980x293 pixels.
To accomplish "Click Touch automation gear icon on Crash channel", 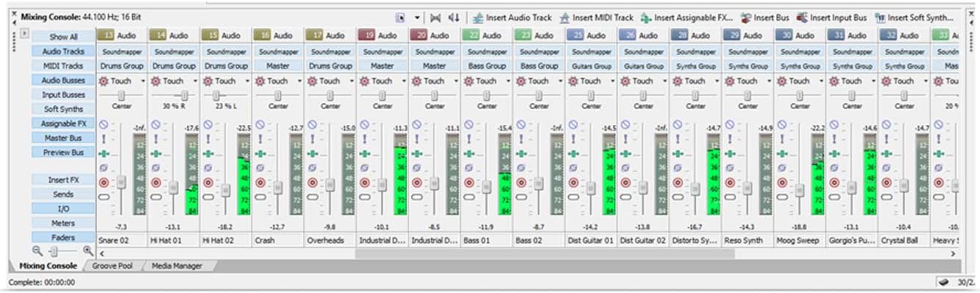I will pos(260,81).
